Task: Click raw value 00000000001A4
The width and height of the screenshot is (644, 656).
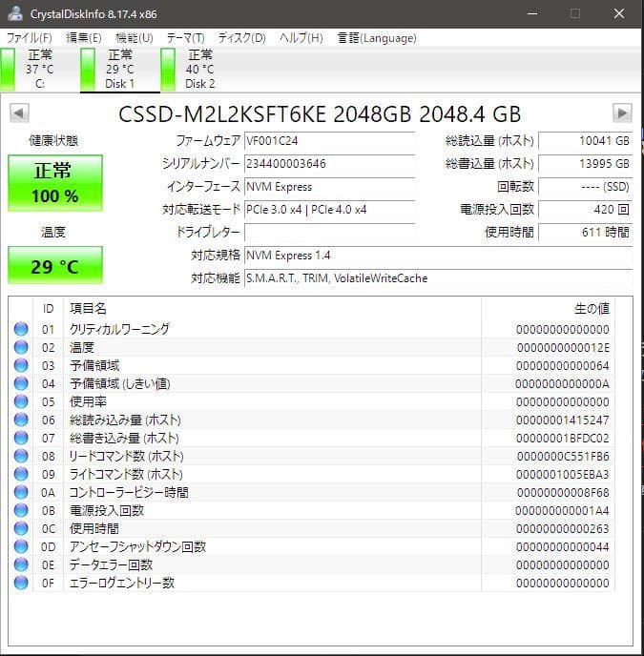Action: [563, 511]
